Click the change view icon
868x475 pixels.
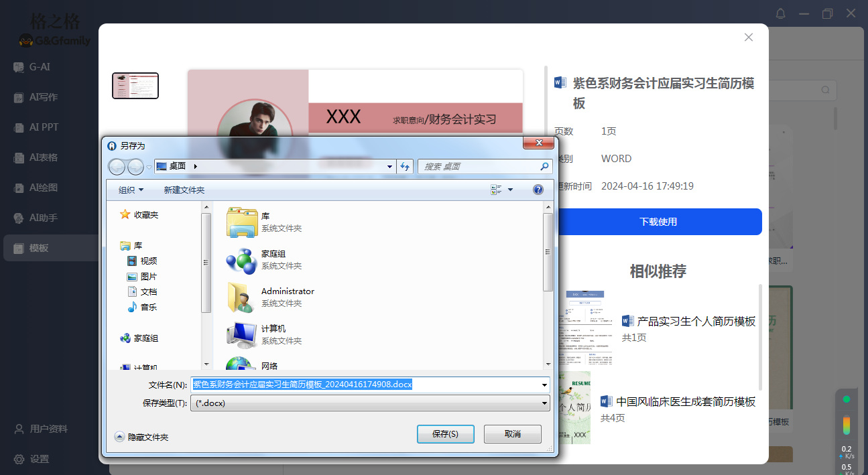pos(497,190)
